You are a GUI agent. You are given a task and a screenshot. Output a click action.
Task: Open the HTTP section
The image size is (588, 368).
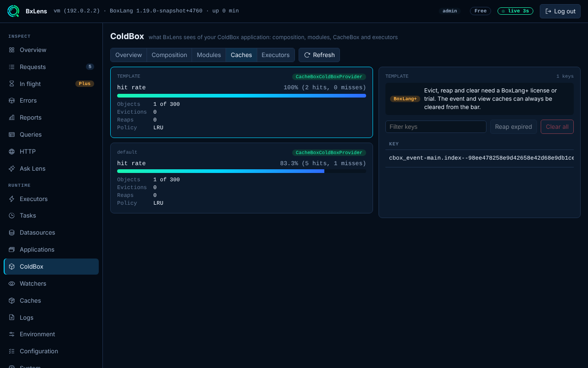pos(51,151)
